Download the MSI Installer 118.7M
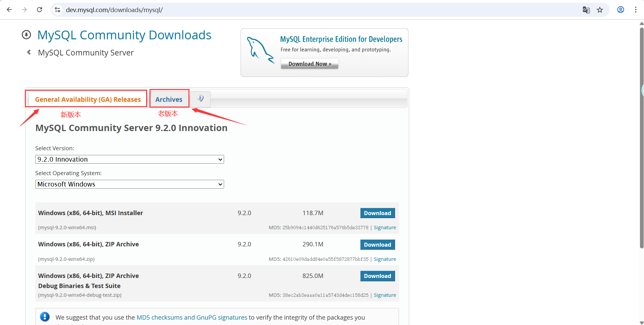Viewport: 644px width, 325px height. coord(378,213)
